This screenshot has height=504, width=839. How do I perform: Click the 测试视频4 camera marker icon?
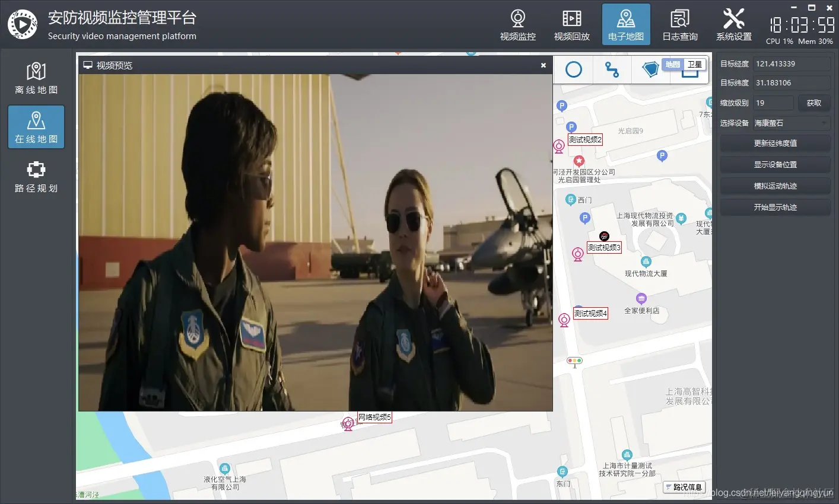tap(564, 320)
